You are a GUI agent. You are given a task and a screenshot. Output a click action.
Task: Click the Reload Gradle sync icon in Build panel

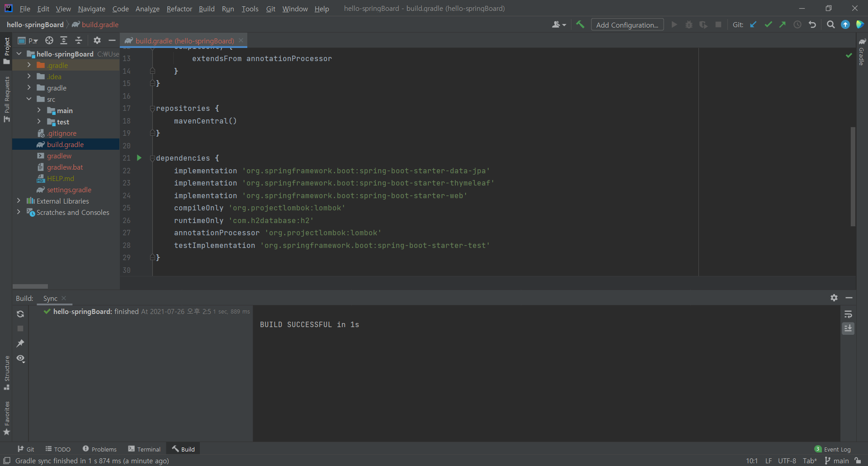[20, 314]
